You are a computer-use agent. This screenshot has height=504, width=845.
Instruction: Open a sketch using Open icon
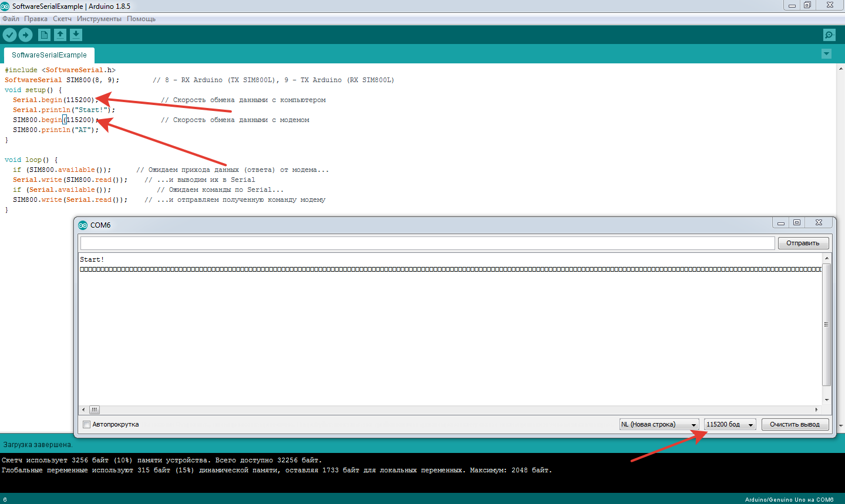[60, 35]
